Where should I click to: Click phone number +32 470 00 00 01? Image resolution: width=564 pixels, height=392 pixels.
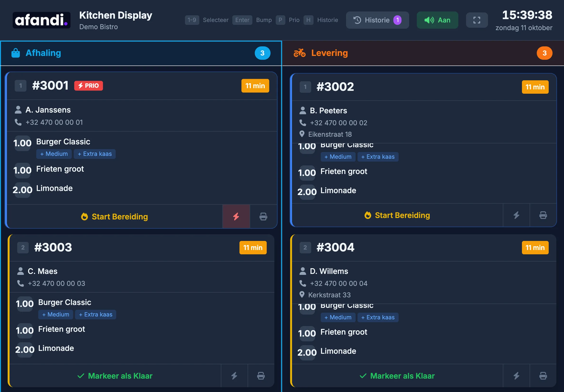coord(54,122)
